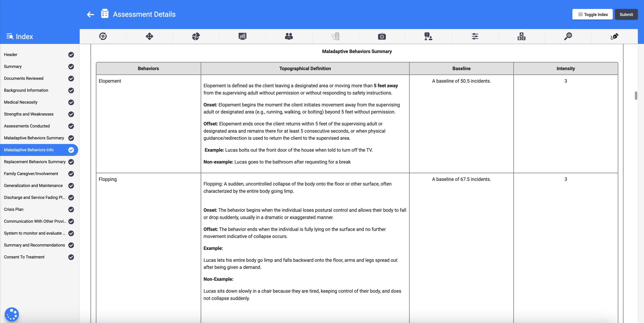Click the Submit button
This screenshot has width=644, height=323.
tap(626, 14)
